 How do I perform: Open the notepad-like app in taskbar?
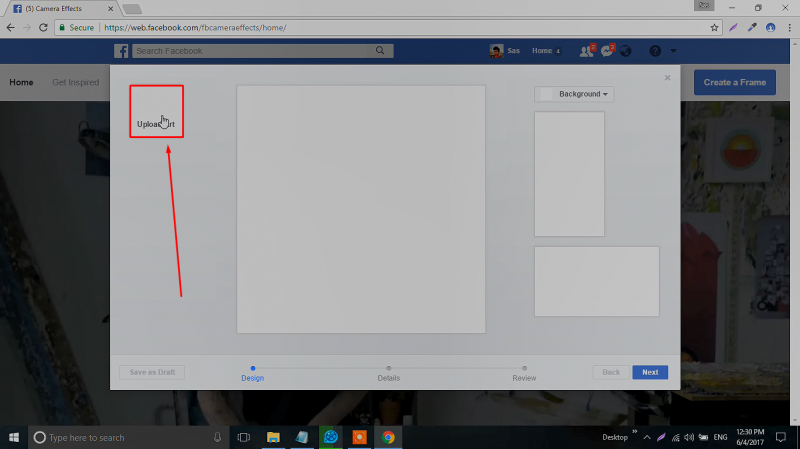(302, 438)
